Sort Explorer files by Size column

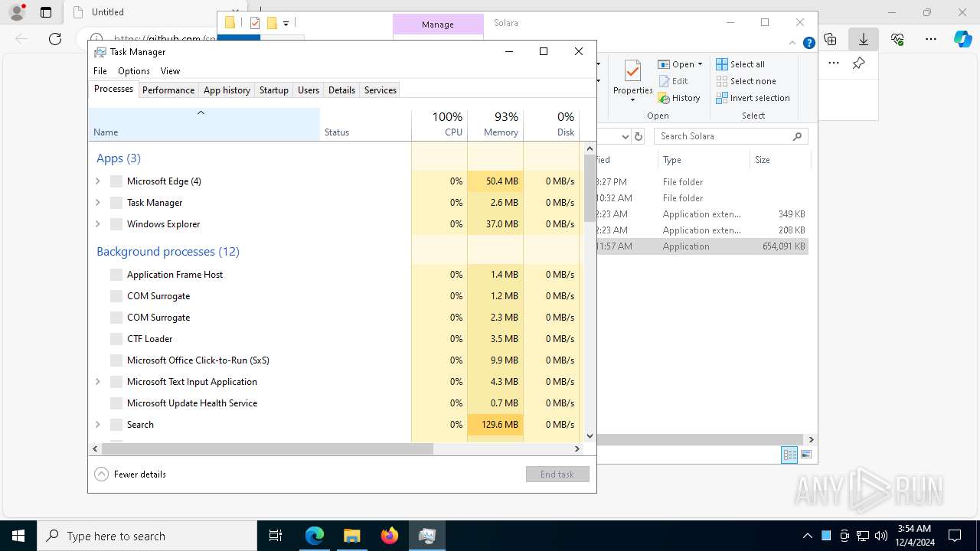click(x=779, y=160)
